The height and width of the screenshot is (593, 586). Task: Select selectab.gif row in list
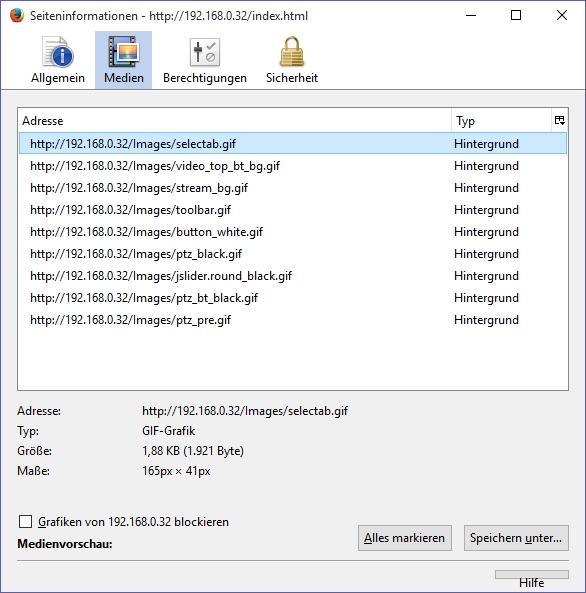click(293, 144)
